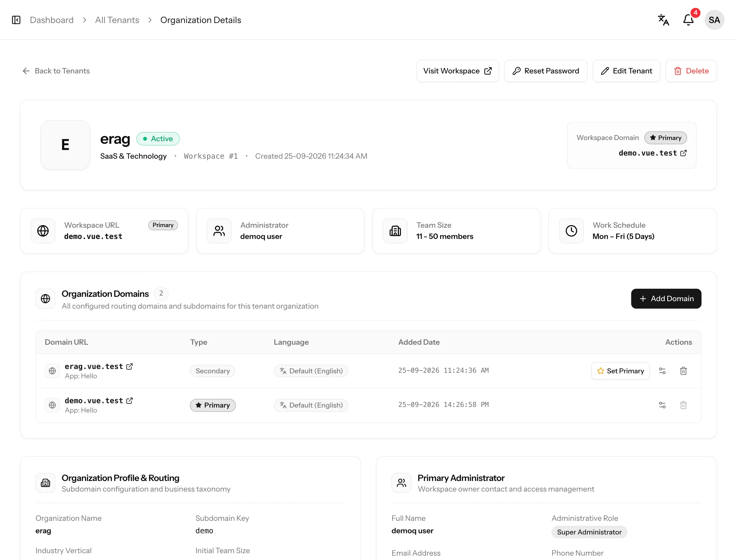The image size is (737, 560).
Task: Click globe icon in Workspace URL card
Action: (43, 231)
